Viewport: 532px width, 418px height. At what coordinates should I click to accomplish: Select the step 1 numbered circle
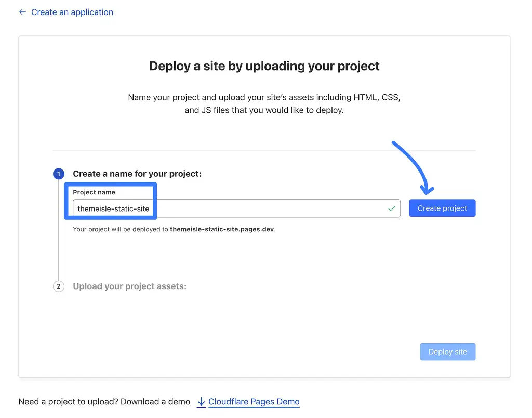pos(58,174)
